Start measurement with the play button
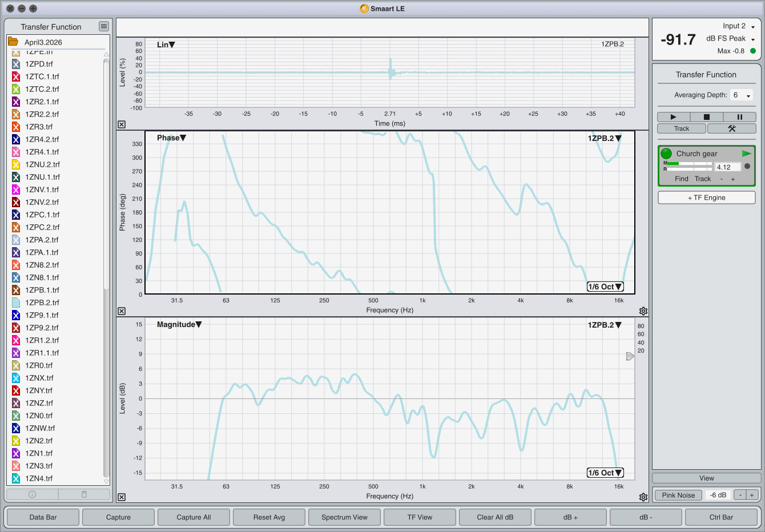Image resolution: width=765 pixels, height=532 pixels. click(x=673, y=117)
